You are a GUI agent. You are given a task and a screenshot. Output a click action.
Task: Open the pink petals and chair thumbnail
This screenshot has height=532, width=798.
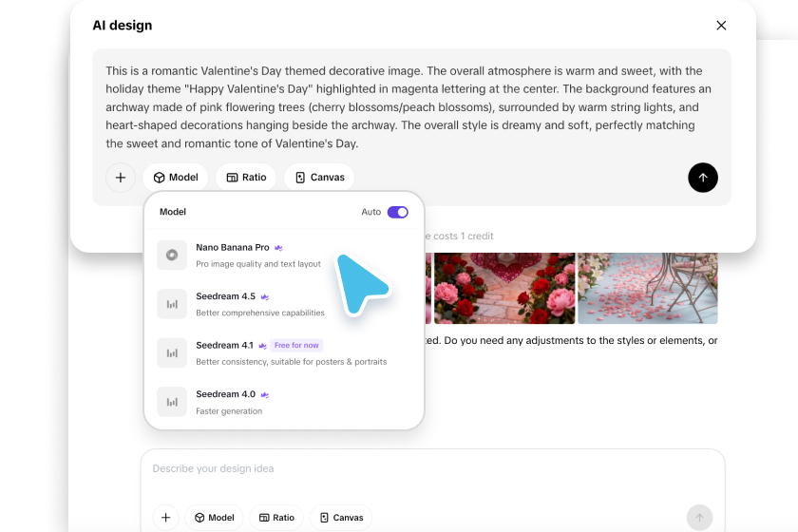[x=648, y=288]
